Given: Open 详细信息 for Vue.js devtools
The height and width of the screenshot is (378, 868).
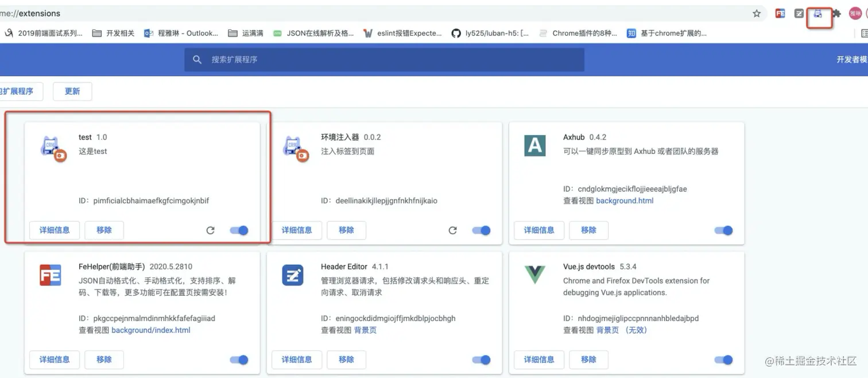Looking at the screenshot, I should tap(539, 360).
